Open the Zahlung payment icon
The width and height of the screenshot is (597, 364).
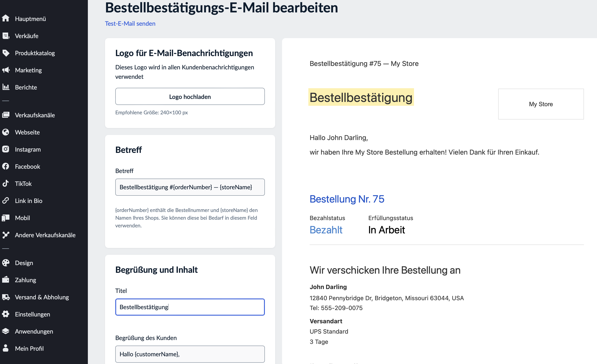click(6, 280)
